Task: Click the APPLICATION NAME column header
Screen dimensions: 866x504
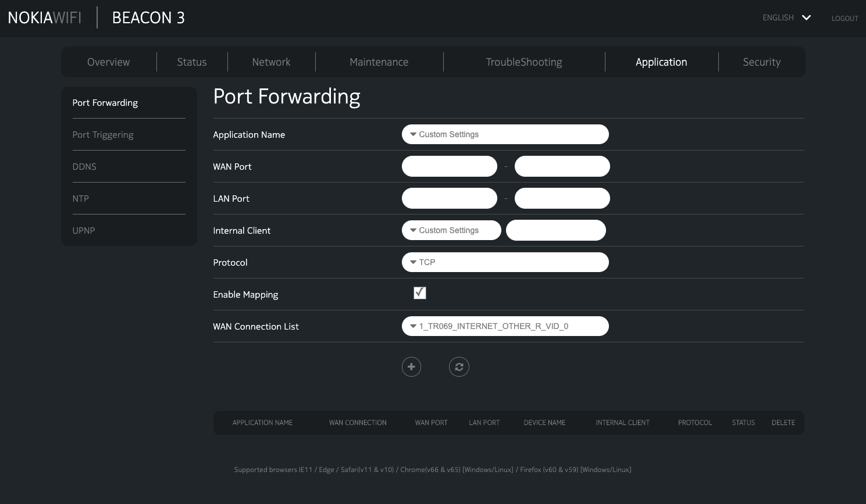Action: pos(262,423)
